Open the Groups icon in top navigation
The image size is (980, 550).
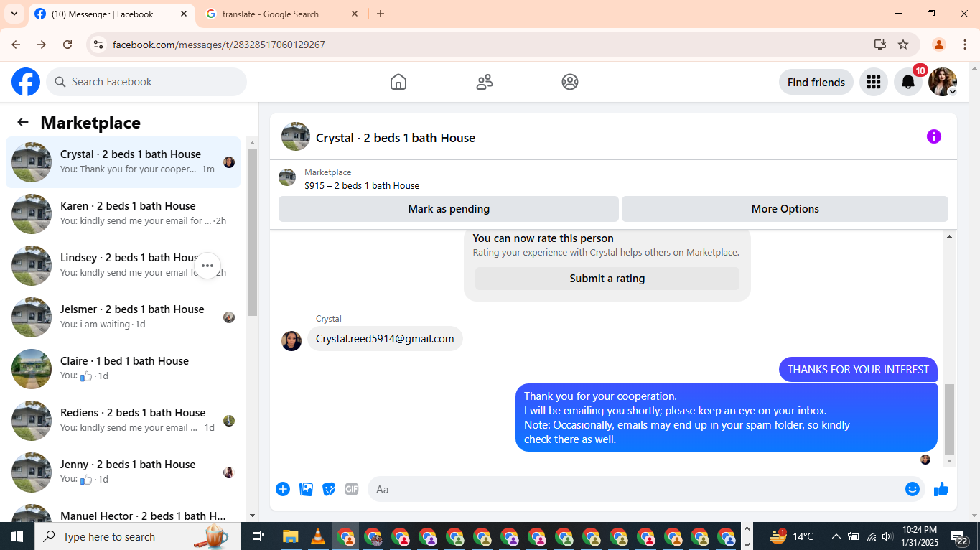tap(570, 82)
